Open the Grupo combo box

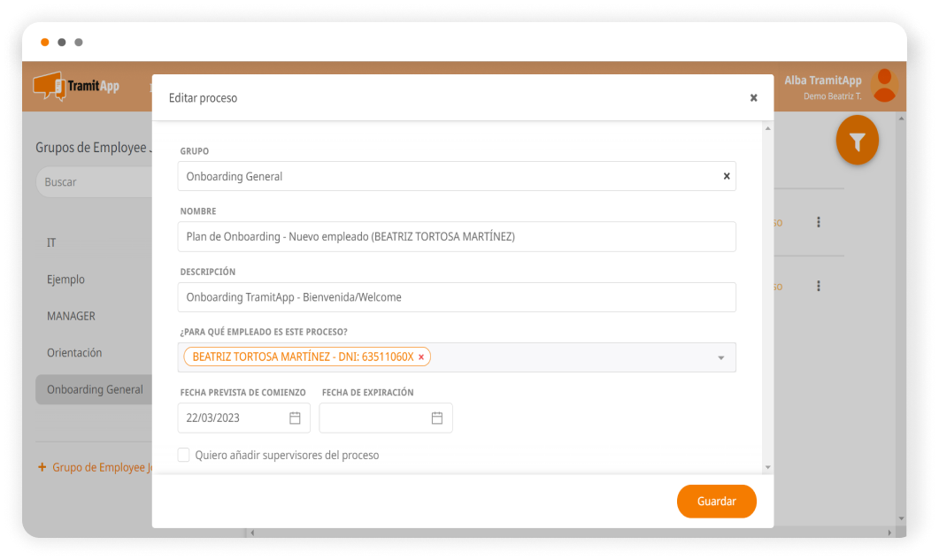[447, 176]
